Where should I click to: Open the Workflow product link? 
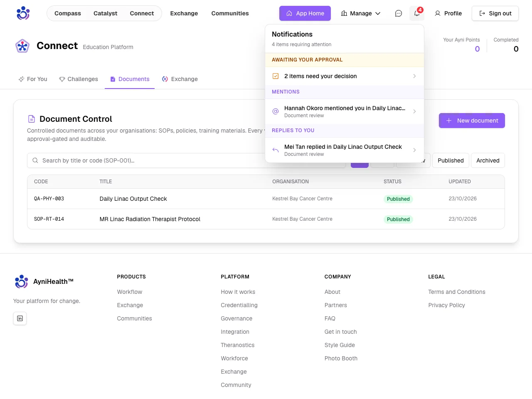pyautogui.click(x=129, y=292)
